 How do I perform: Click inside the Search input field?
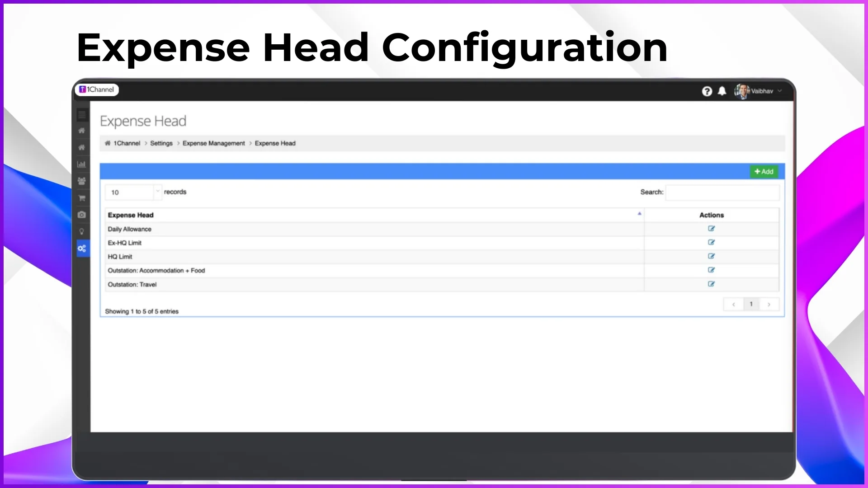tap(722, 192)
